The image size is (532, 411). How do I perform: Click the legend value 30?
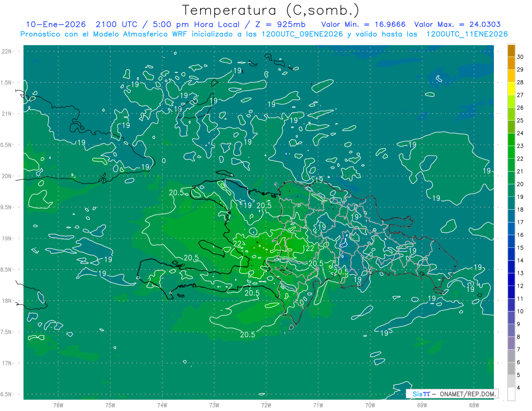(520, 56)
